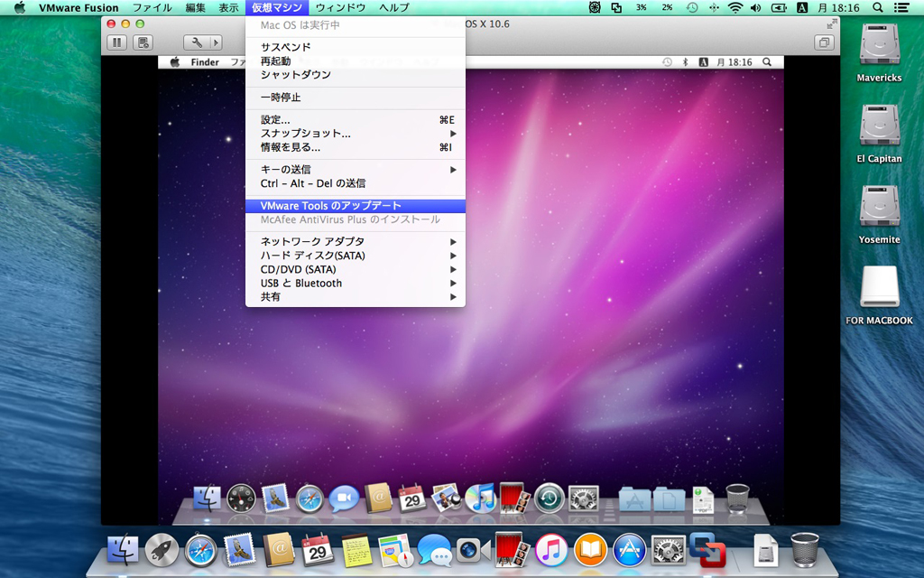
Task: Open Time Machine in the guest Dock
Action: point(550,499)
